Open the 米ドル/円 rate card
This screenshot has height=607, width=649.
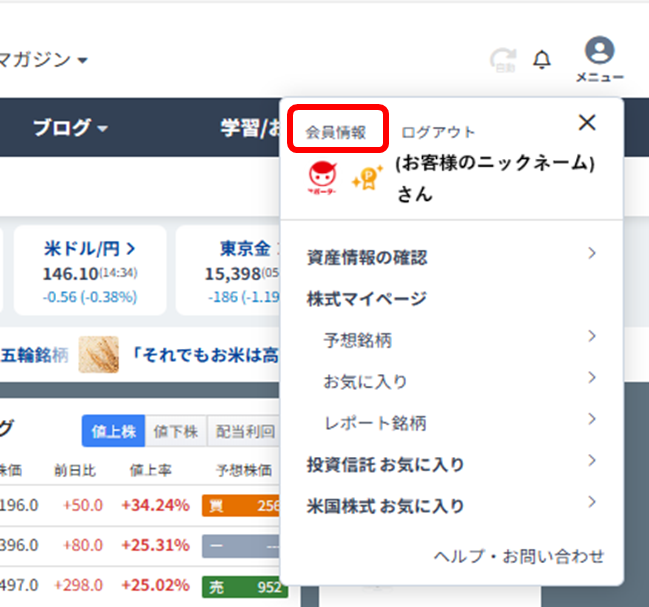click(x=90, y=270)
